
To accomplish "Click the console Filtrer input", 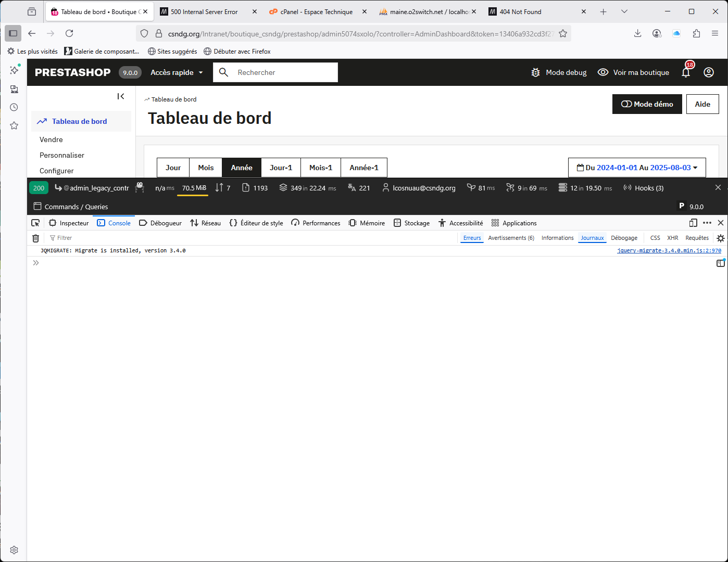I will (252, 238).
